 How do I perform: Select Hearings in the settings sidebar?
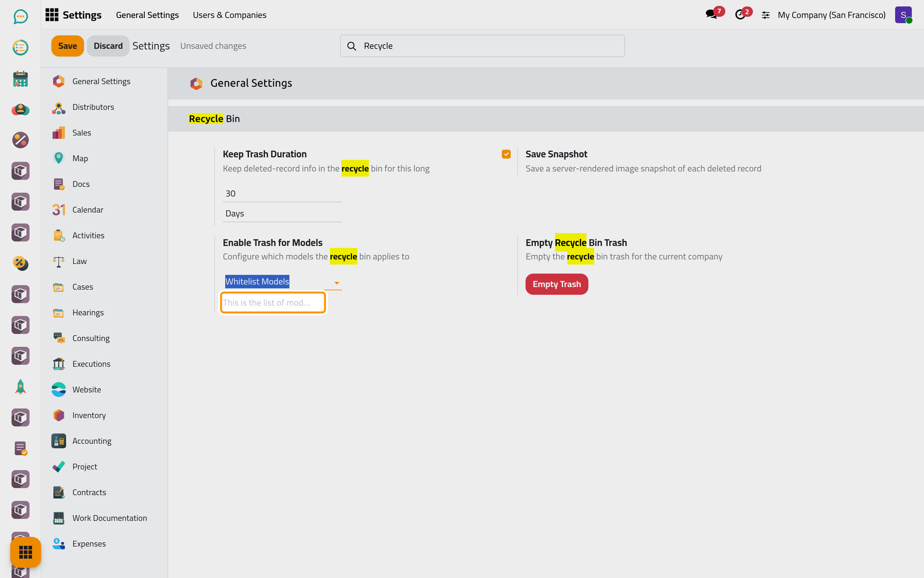[x=104, y=313]
